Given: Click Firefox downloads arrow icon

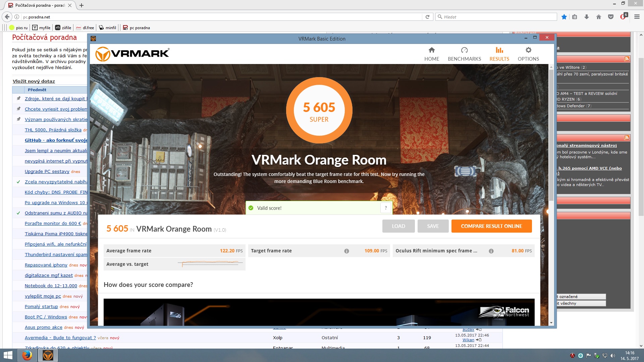Looking at the screenshot, I should pos(587,17).
